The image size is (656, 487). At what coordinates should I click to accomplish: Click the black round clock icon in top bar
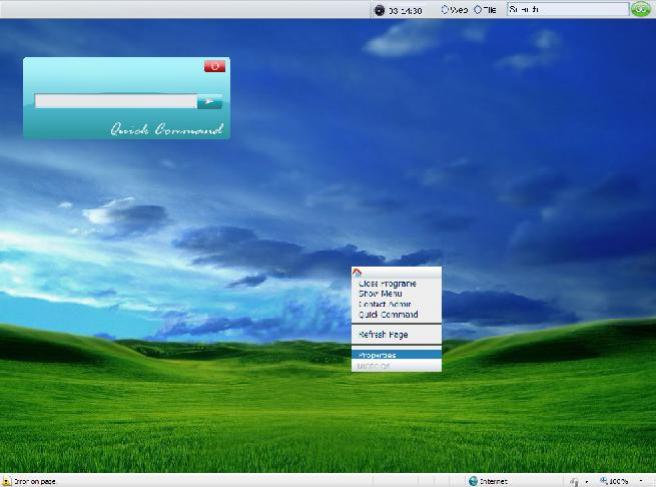[379, 10]
